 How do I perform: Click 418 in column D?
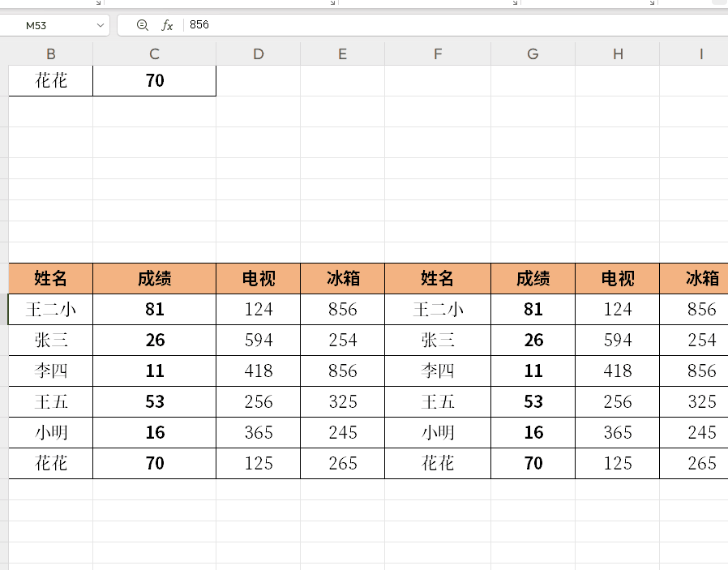[258, 371]
